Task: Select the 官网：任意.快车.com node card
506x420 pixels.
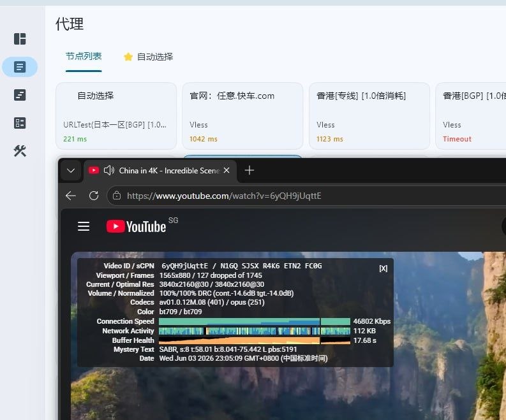Action: coord(242,116)
